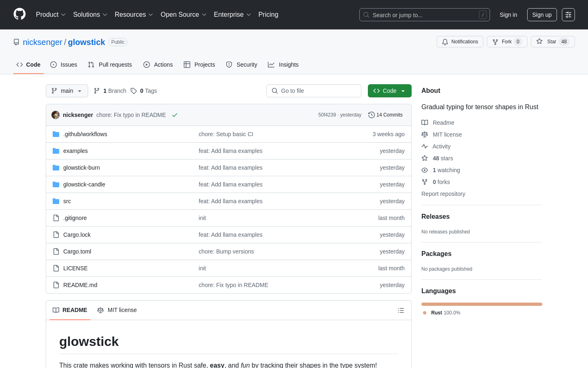Expand the Open Source menu
Viewport: 588px width, 368px height.
point(184,15)
